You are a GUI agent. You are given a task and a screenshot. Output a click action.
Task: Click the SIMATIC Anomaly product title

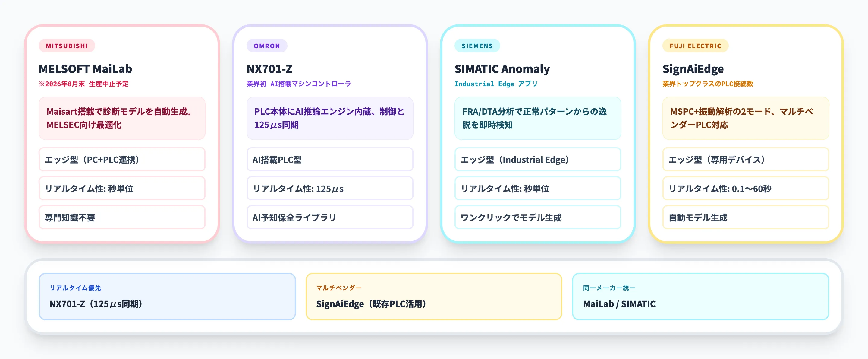(502, 69)
